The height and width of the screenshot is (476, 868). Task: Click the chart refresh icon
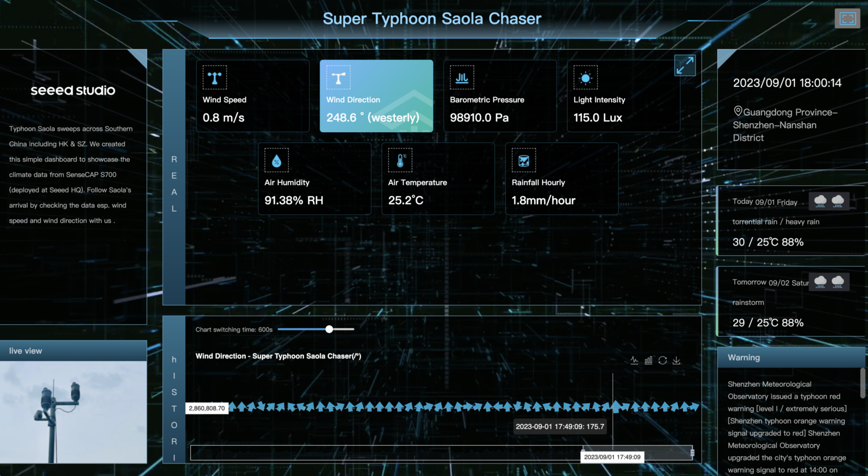coord(662,360)
